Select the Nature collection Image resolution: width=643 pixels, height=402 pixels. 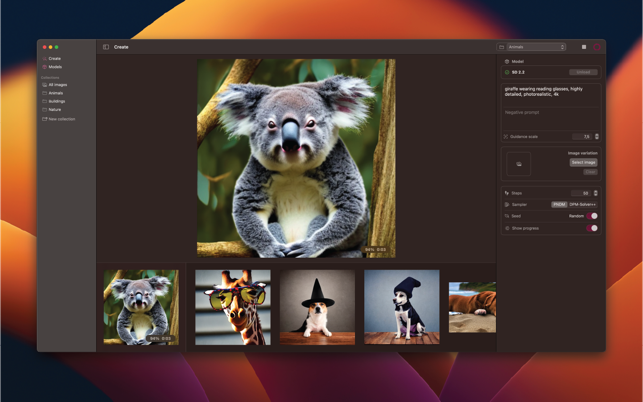pos(52,110)
